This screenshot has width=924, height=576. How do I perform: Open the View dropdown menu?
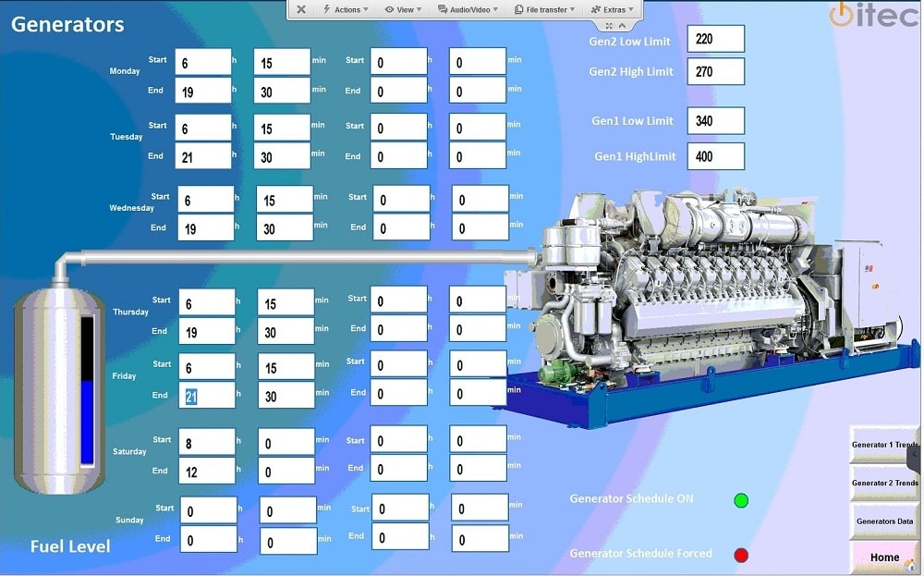click(404, 9)
